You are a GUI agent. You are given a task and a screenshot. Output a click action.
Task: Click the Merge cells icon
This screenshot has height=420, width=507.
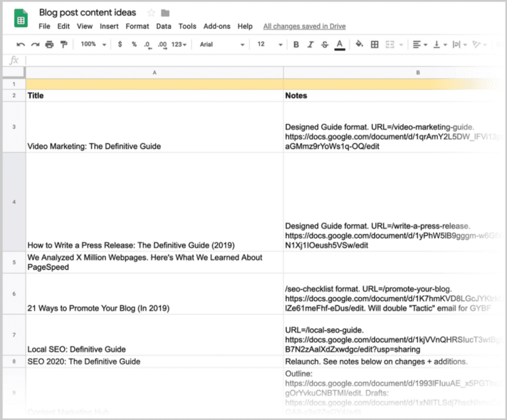coord(390,44)
